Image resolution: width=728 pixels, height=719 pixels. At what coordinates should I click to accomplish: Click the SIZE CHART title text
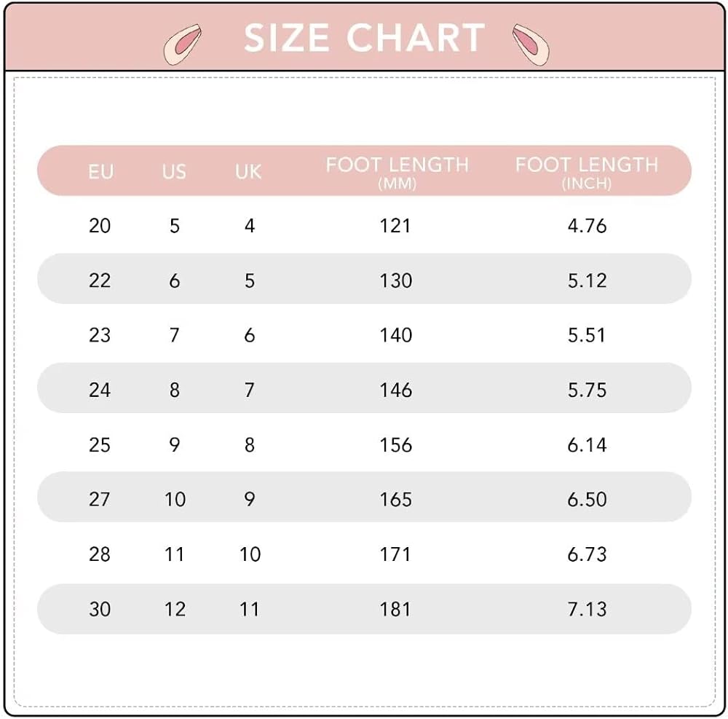(x=364, y=38)
